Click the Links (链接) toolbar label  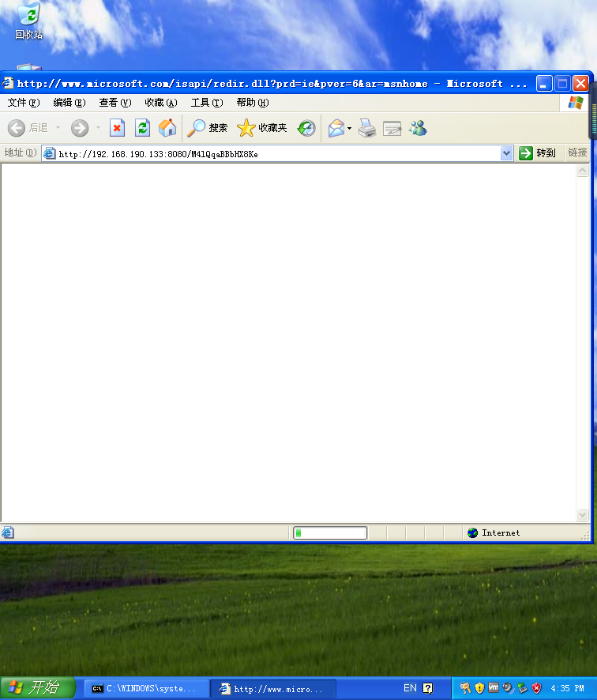577,152
